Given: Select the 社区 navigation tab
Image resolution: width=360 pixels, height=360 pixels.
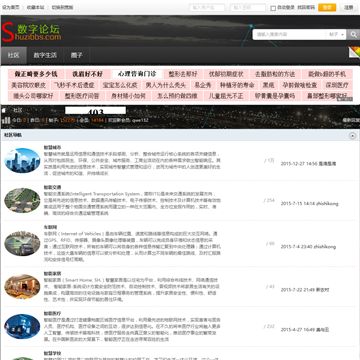Looking at the screenshot, I should pyautogui.click(x=14, y=55).
